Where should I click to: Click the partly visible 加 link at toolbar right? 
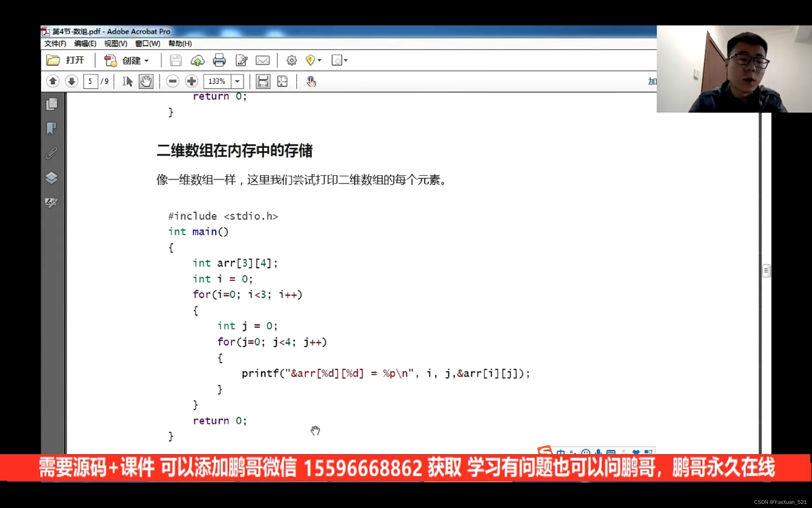coord(652,81)
